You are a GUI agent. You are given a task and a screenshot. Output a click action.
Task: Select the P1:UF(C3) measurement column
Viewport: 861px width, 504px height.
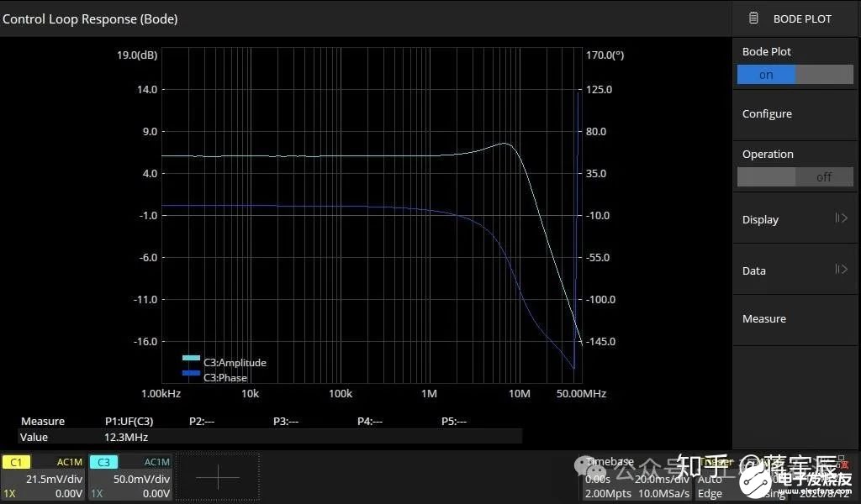129,421
